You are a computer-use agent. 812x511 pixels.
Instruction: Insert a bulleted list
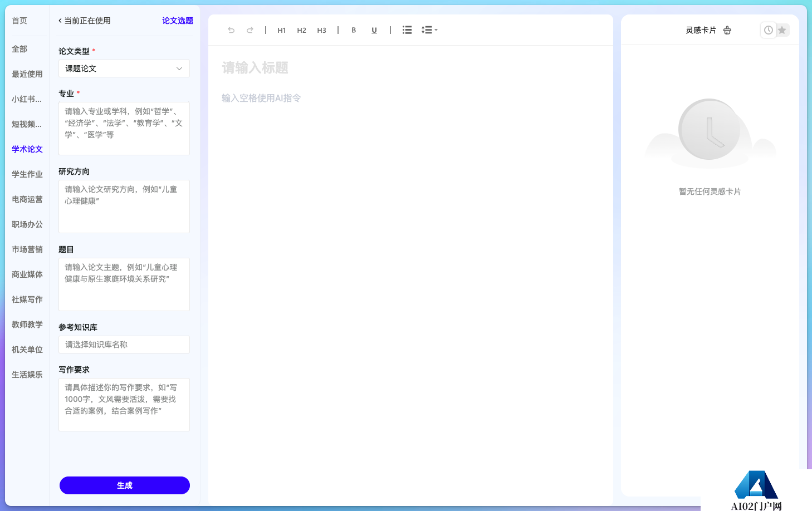(x=407, y=30)
